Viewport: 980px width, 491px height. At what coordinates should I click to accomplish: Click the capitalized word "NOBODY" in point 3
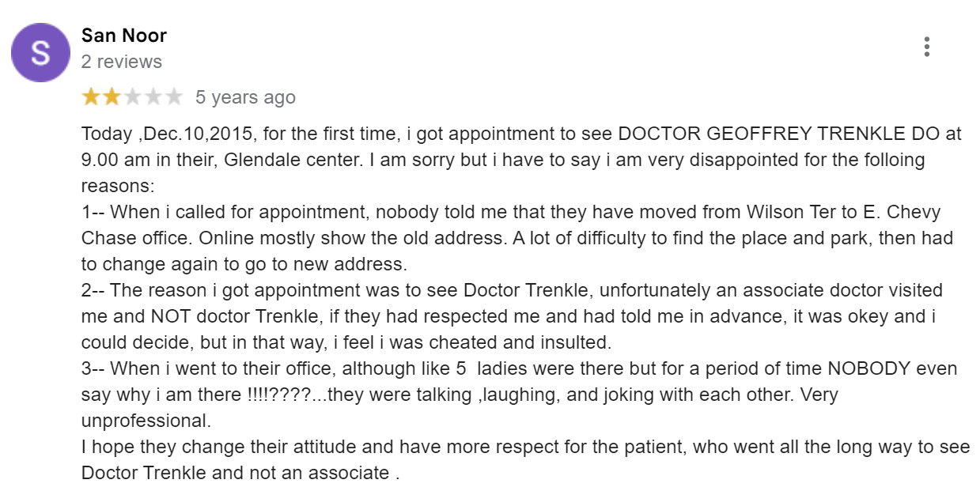click(869, 369)
